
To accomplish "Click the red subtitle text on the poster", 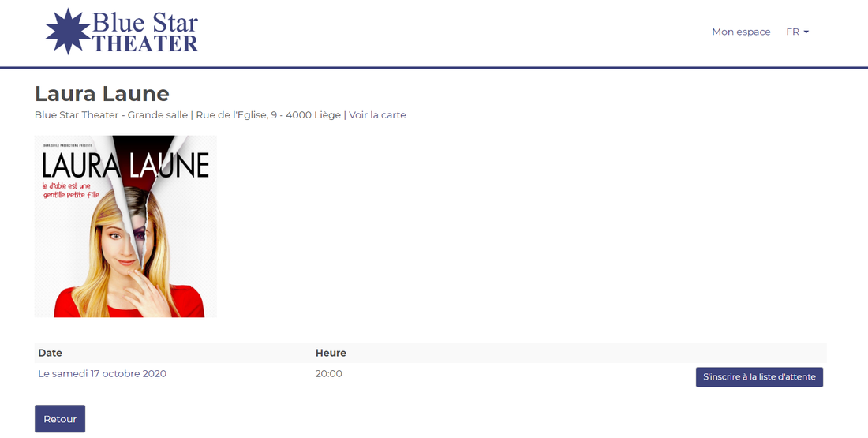I will coord(77,190).
